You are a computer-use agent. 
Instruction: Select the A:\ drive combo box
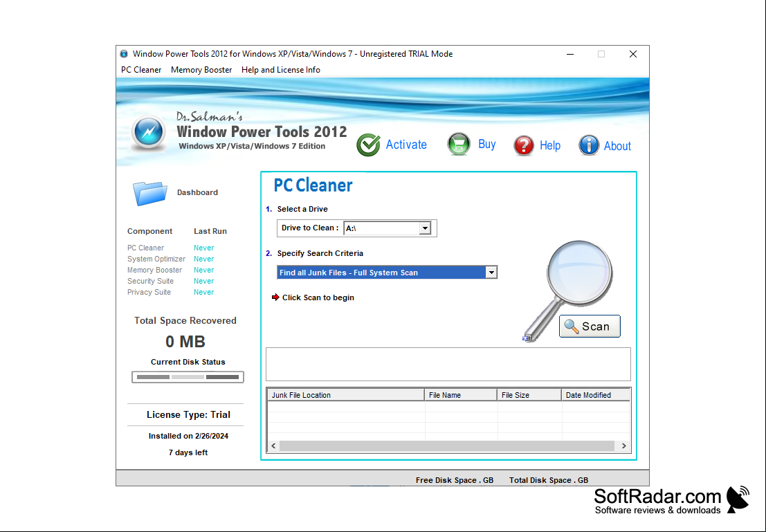387,228
